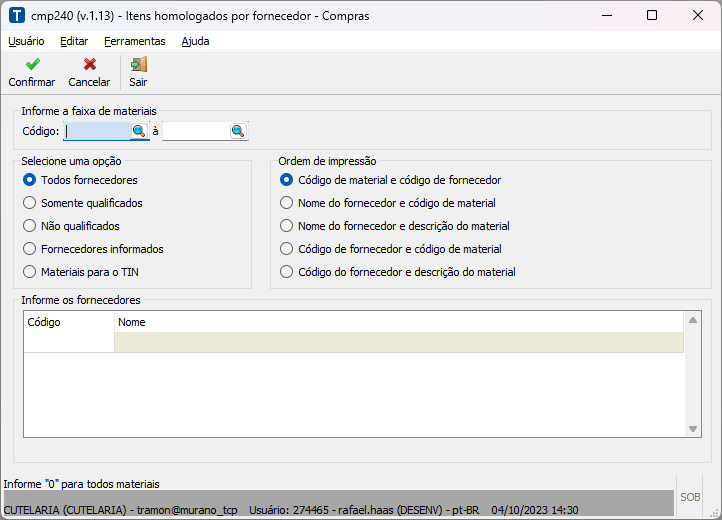The height and width of the screenshot is (520, 722).
Task: Choose the Não qualificados option
Action: coord(30,226)
